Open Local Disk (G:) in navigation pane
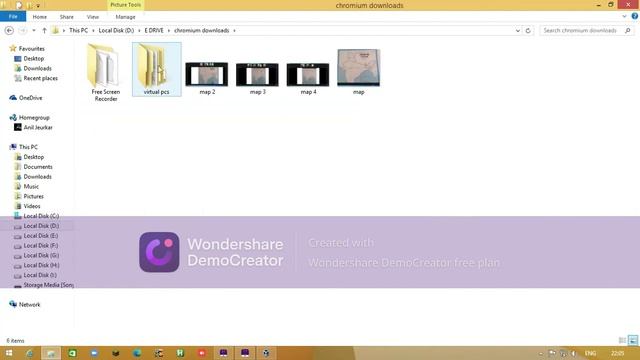Image resolution: width=640 pixels, height=360 pixels. tap(37, 256)
